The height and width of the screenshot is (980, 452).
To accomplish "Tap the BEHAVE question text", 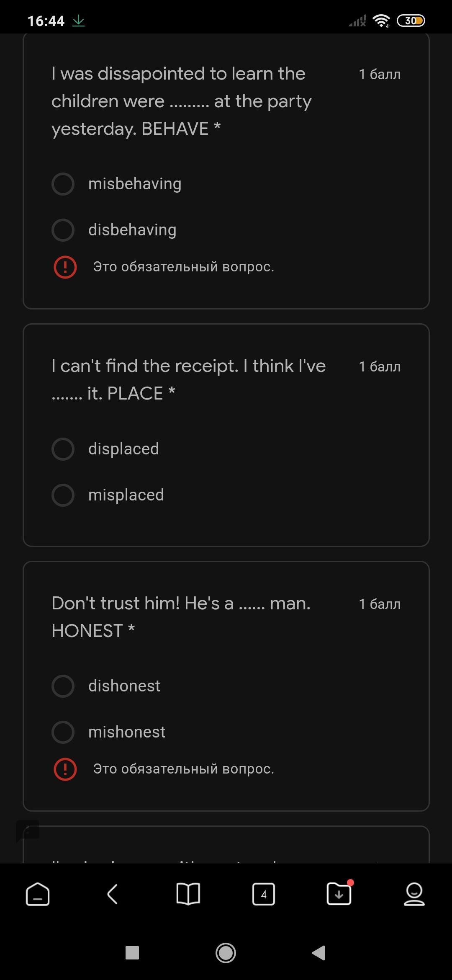I will point(182,101).
